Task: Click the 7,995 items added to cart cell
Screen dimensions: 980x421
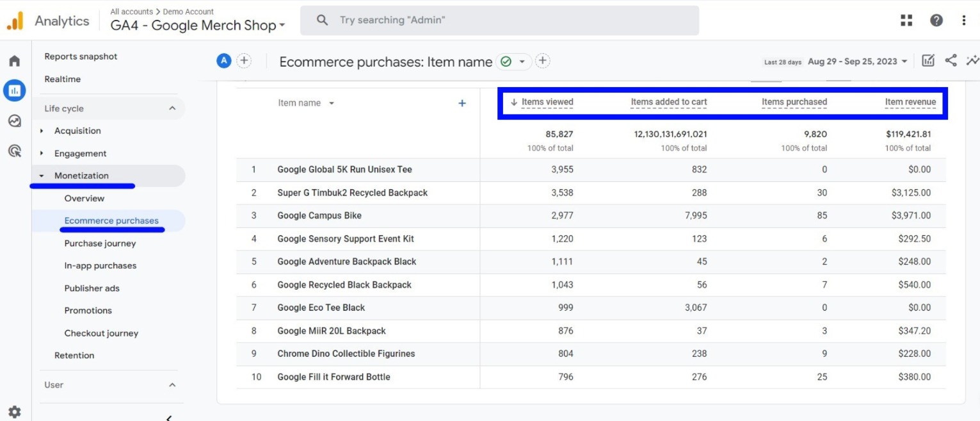Action: coord(696,216)
